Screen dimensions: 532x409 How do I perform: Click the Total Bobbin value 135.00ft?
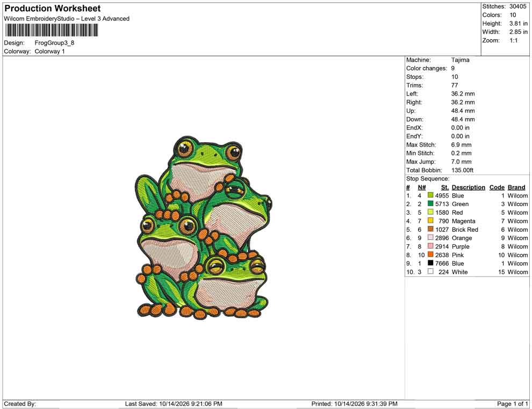click(x=463, y=170)
